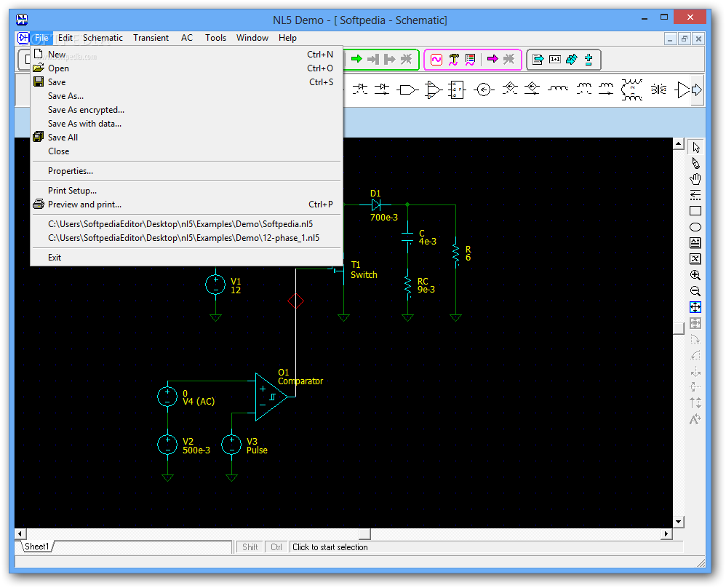The width and height of the screenshot is (726, 588).
Task: Open recent file Softpedia.nl5
Action: 187,224
